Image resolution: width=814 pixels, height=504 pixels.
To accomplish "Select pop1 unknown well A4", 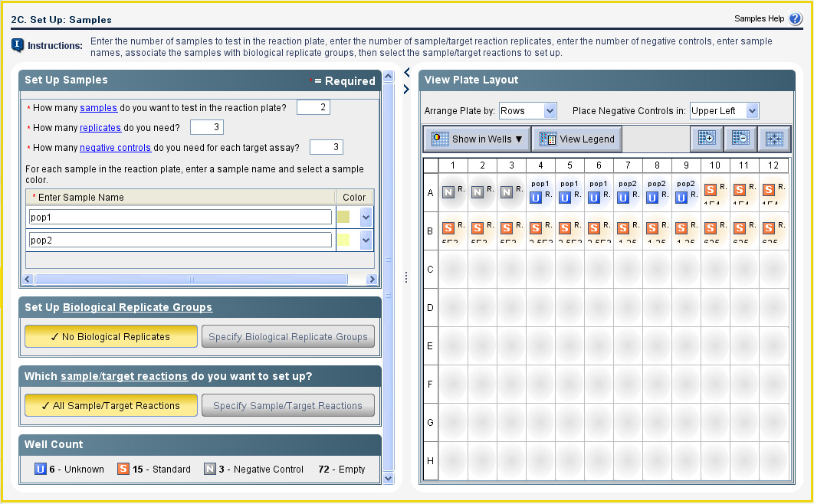I will point(540,192).
